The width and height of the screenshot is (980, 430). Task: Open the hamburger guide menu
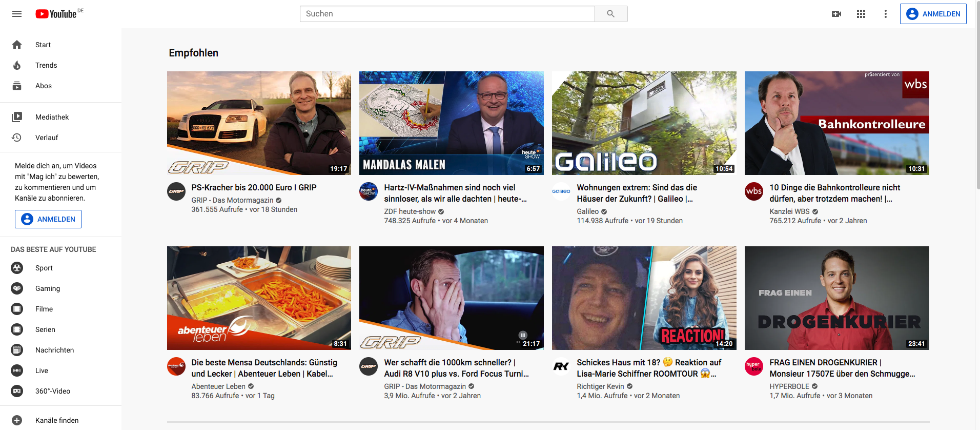tap(17, 14)
